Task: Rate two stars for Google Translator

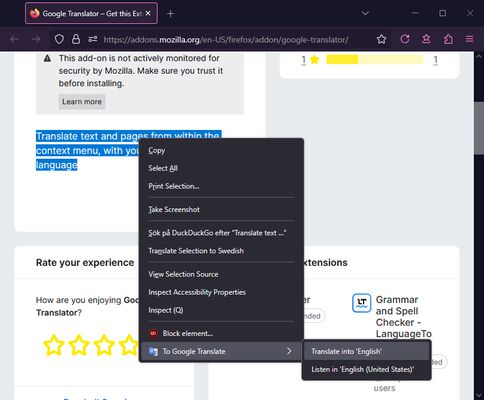Action: [x=79, y=345]
